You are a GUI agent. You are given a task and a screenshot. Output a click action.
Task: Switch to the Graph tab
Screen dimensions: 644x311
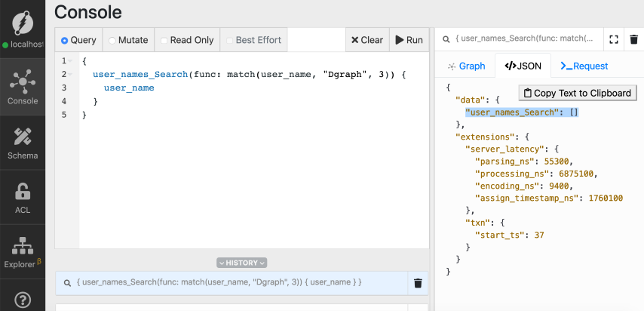pyautogui.click(x=465, y=66)
